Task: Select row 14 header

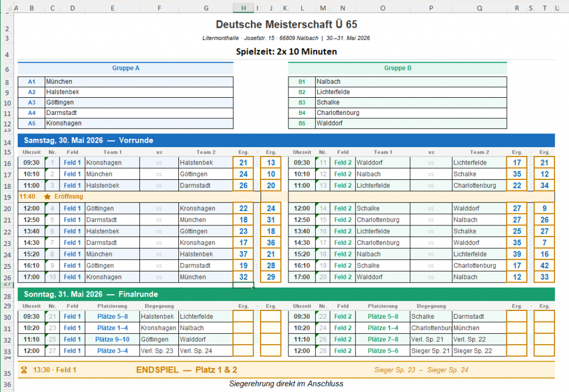Action: [7, 143]
